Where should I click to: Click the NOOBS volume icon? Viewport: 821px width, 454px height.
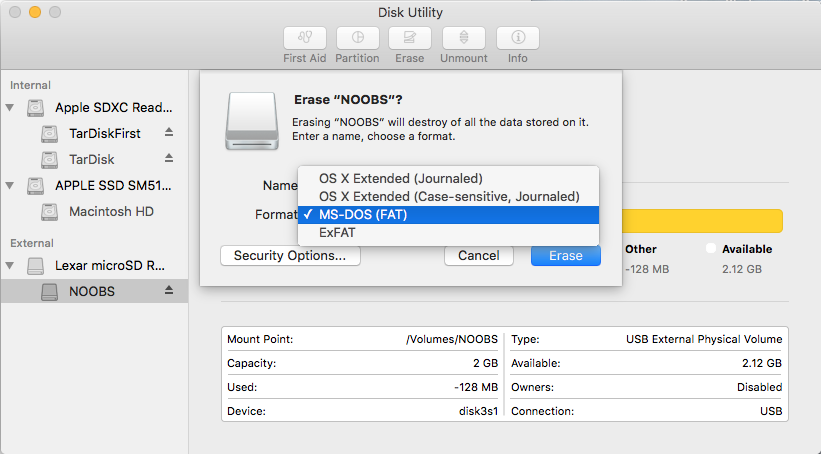[49, 292]
